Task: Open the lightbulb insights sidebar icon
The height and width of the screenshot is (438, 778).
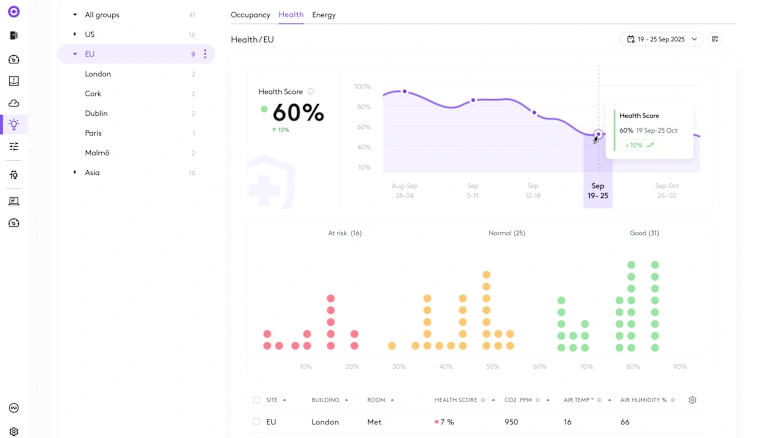Action: pyautogui.click(x=14, y=125)
